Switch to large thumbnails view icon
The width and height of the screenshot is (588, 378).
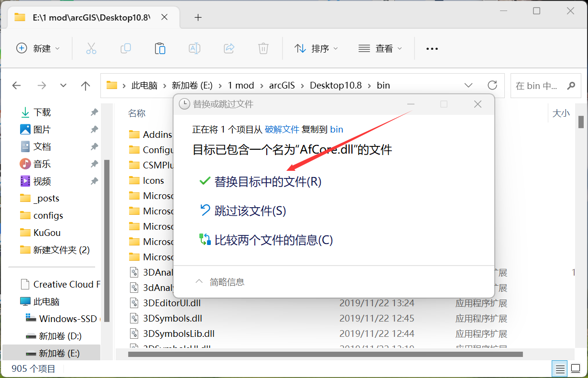click(x=575, y=368)
